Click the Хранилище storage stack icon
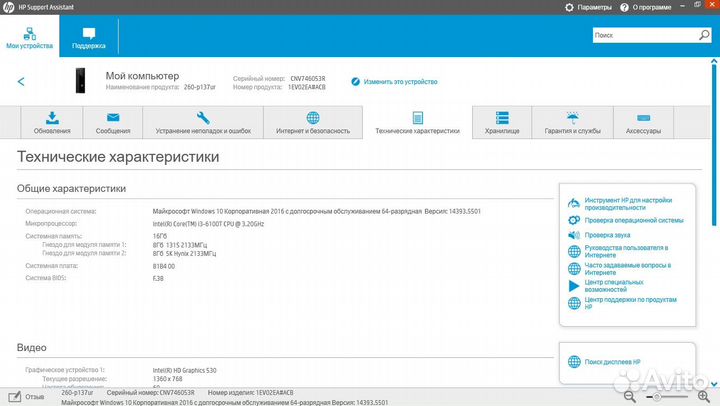Screen dimensions: 720x406 click(x=502, y=118)
